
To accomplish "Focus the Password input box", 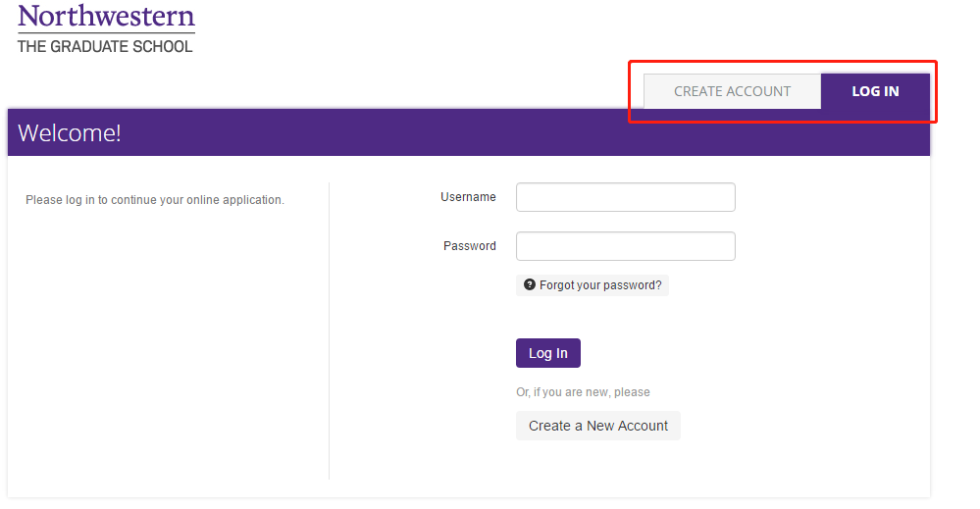I will (x=625, y=246).
